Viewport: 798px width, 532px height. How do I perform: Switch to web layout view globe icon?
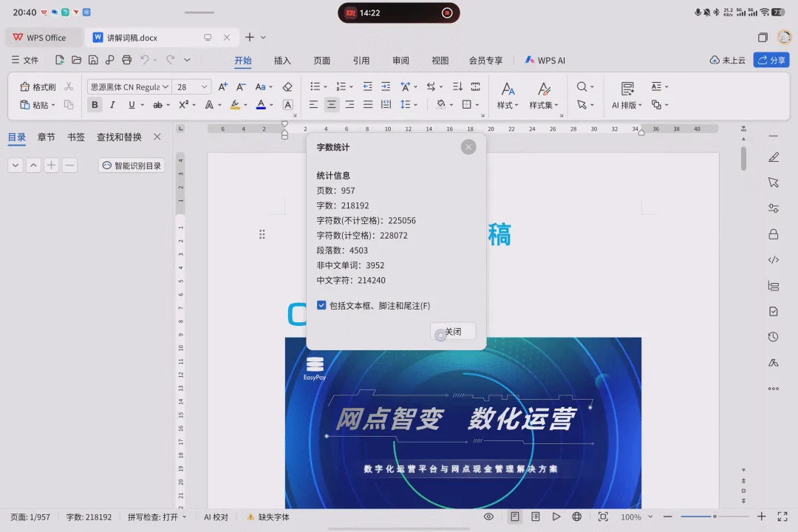click(576, 516)
